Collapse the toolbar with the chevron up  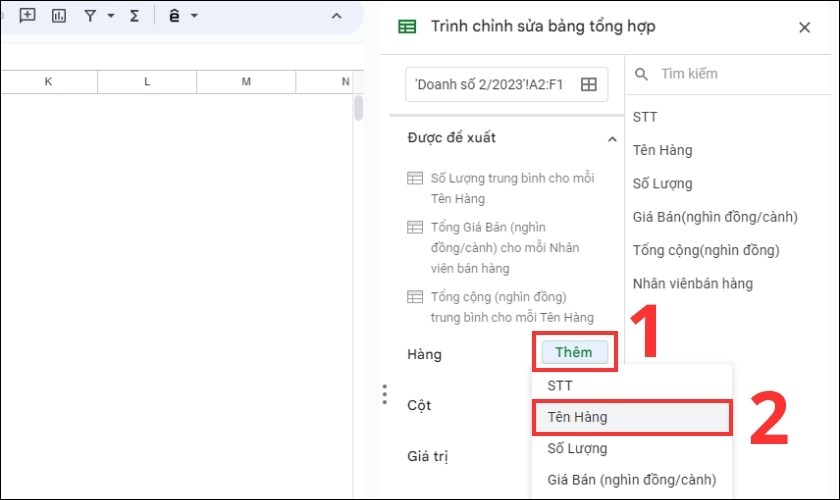(x=336, y=16)
